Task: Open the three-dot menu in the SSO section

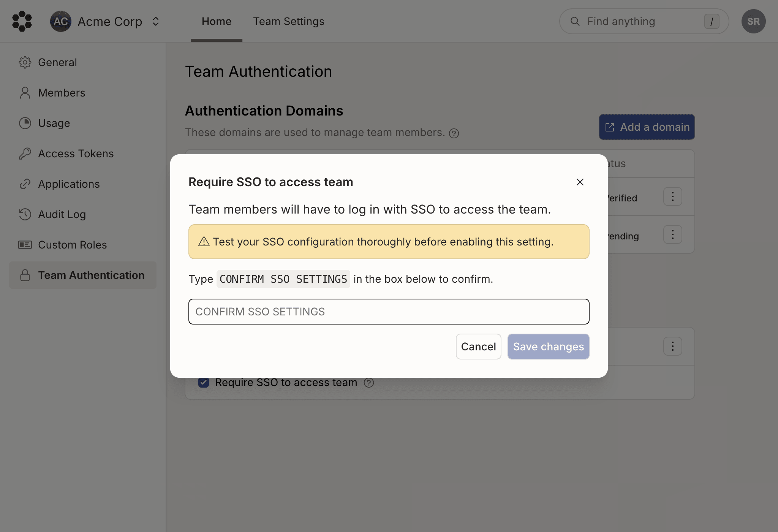Action: tap(673, 346)
